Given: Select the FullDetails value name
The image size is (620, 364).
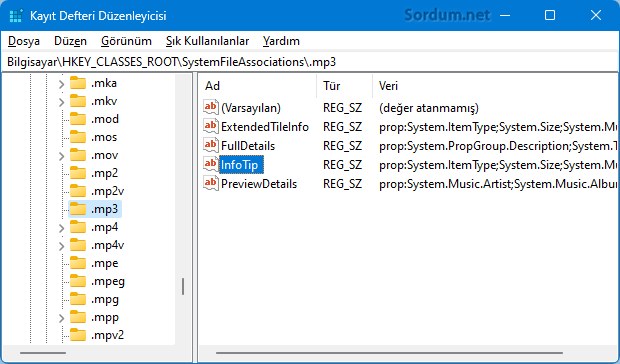Looking at the screenshot, I should click(x=248, y=146).
